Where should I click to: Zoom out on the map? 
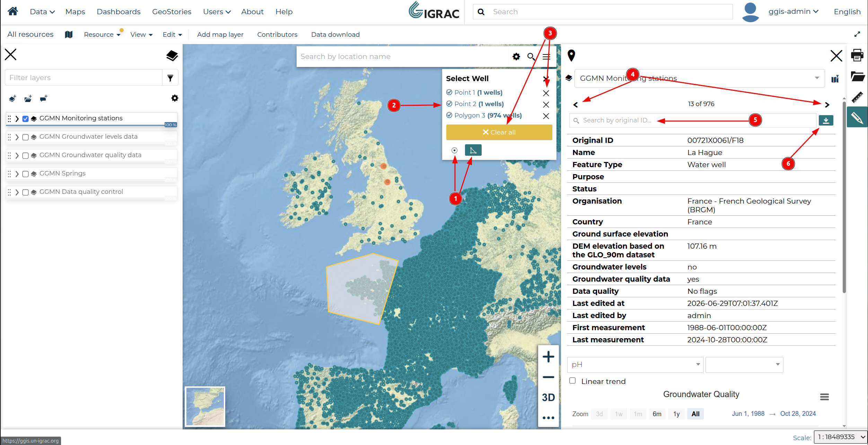[x=548, y=377]
